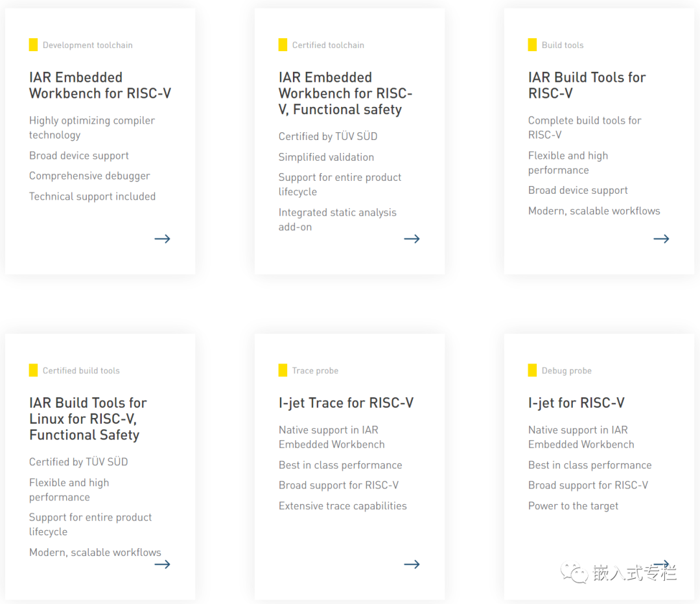Click the Certified toolchain label
The height and width of the screenshot is (604, 700).
point(328,45)
